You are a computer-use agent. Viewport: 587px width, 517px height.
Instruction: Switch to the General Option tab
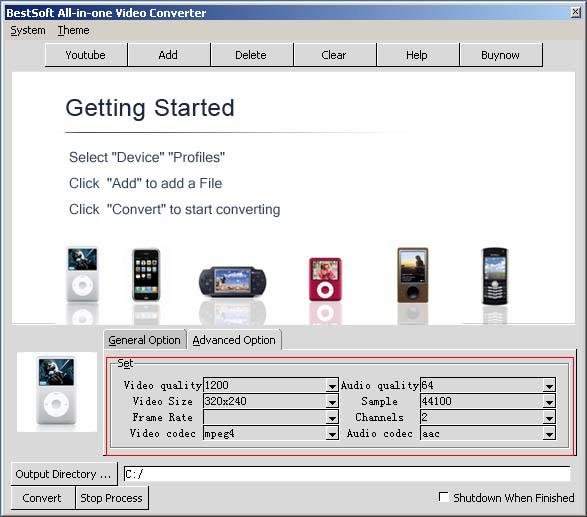[145, 340]
